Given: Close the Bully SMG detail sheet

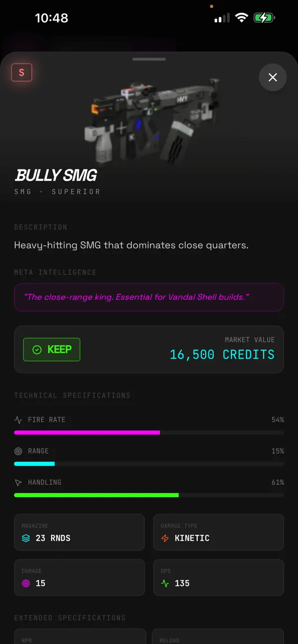Looking at the screenshot, I should (273, 77).
